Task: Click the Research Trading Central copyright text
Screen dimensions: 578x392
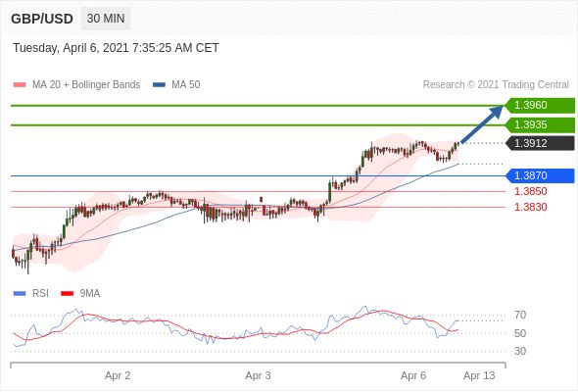Action: tap(496, 85)
